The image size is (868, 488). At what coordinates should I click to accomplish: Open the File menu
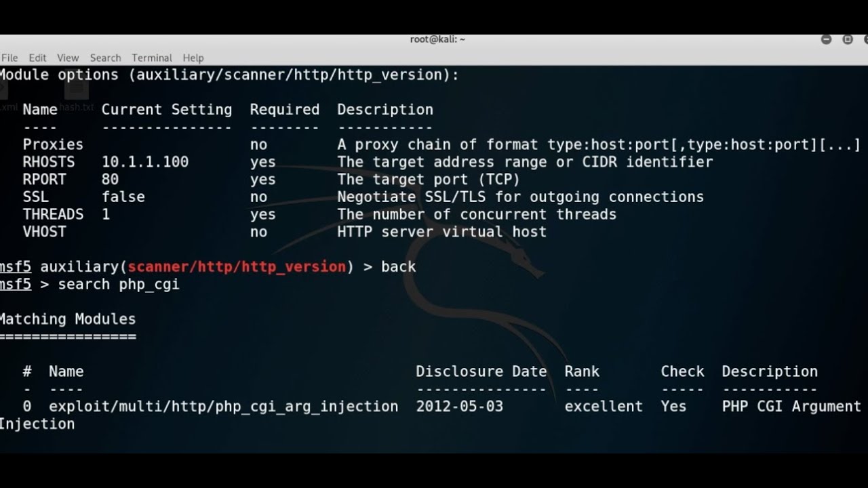pos(9,58)
